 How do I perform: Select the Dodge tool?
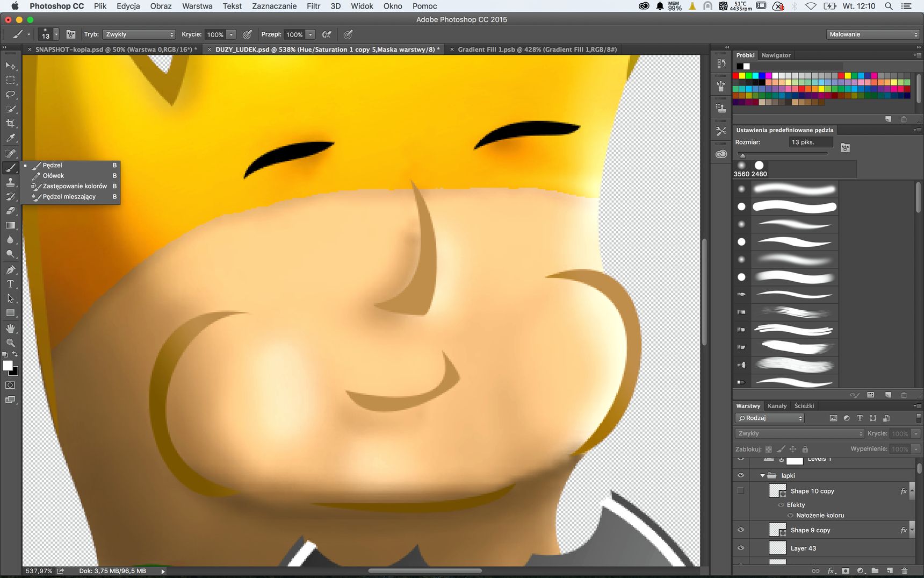(x=11, y=255)
